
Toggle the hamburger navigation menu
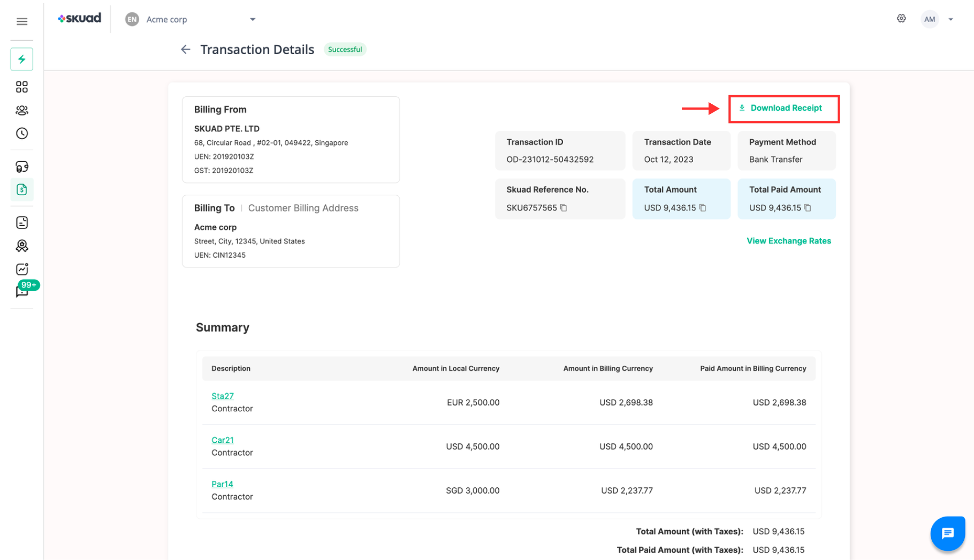pos(21,21)
